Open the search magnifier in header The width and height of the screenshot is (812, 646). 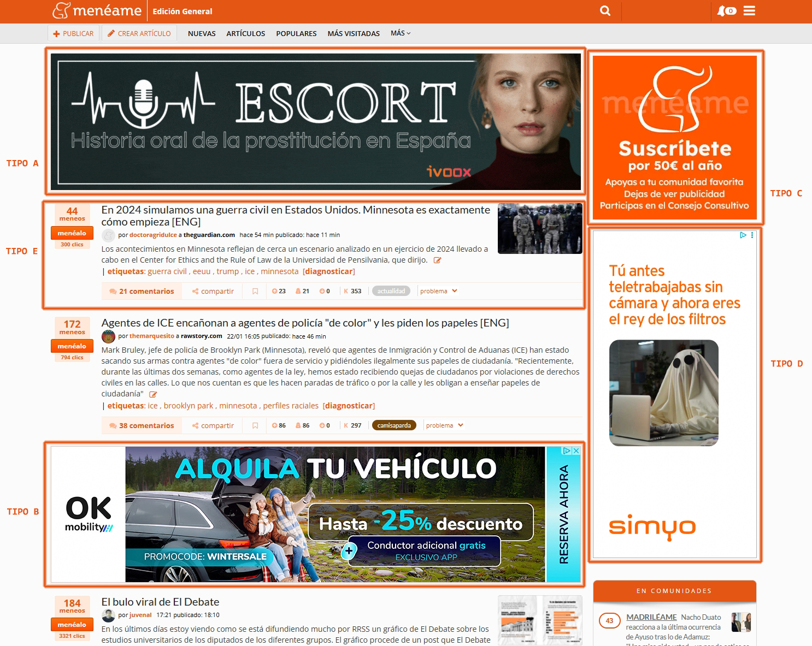coord(605,11)
